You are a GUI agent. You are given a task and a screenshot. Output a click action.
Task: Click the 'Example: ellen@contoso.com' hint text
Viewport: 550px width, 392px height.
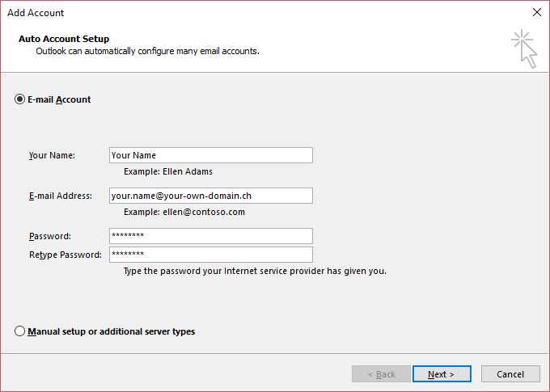tap(184, 212)
